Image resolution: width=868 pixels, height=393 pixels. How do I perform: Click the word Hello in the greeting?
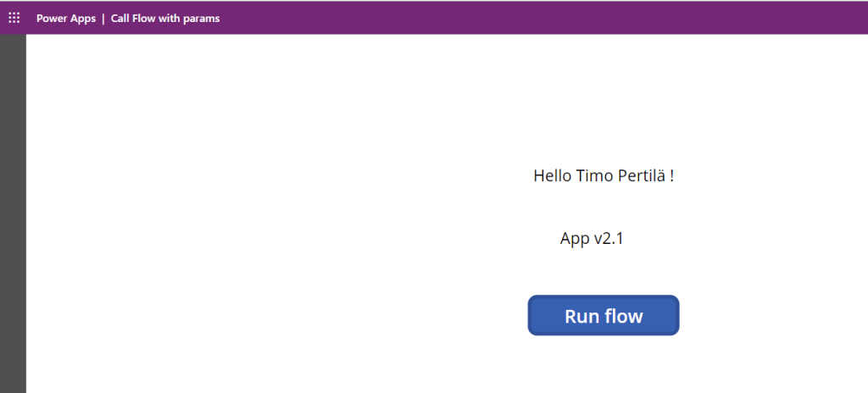click(553, 176)
